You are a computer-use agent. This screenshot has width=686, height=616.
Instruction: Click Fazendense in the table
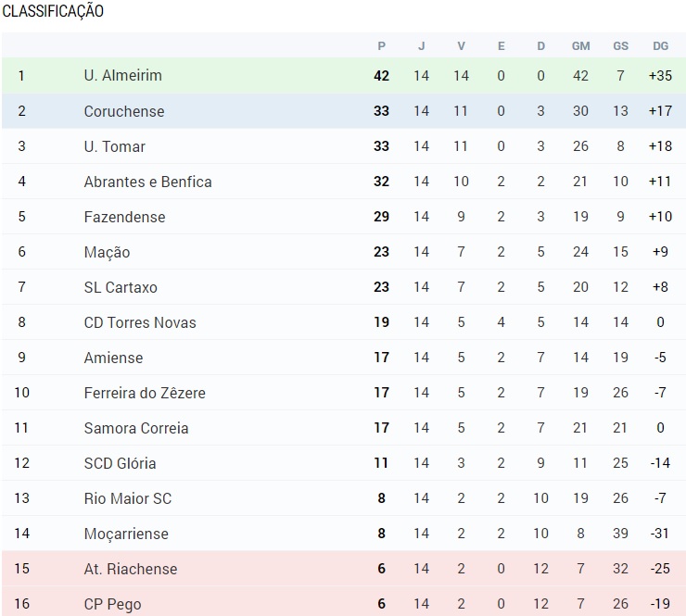(124, 217)
